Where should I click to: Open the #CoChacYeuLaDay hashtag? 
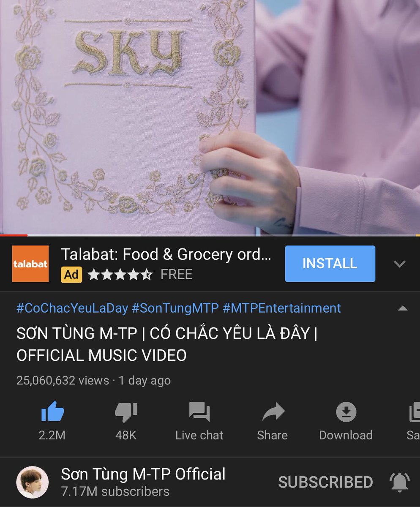coord(72,308)
